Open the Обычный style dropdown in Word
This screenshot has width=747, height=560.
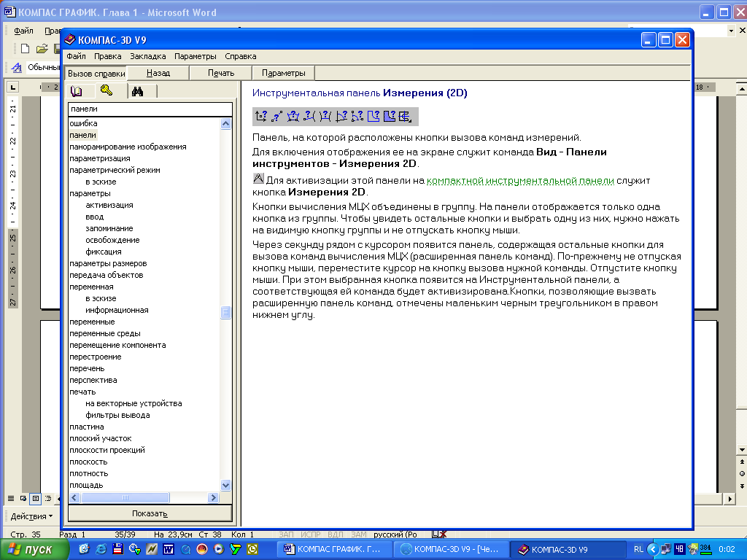tap(43, 67)
